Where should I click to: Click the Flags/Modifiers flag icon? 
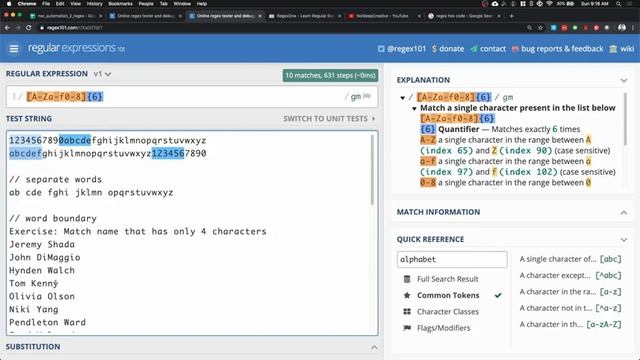[x=407, y=328]
